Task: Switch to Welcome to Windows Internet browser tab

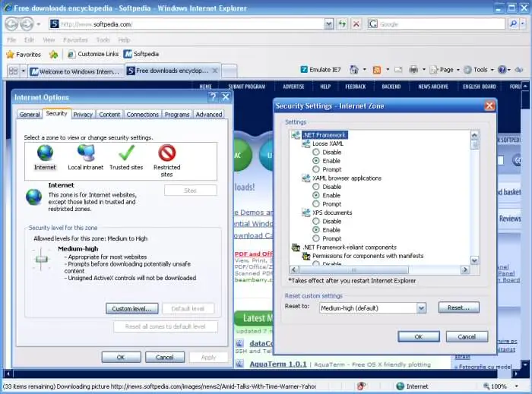Action: click(76, 71)
